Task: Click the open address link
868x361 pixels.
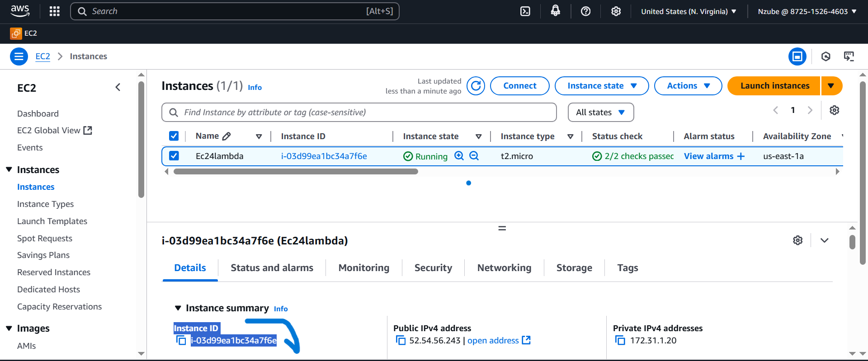Action: tap(493, 341)
